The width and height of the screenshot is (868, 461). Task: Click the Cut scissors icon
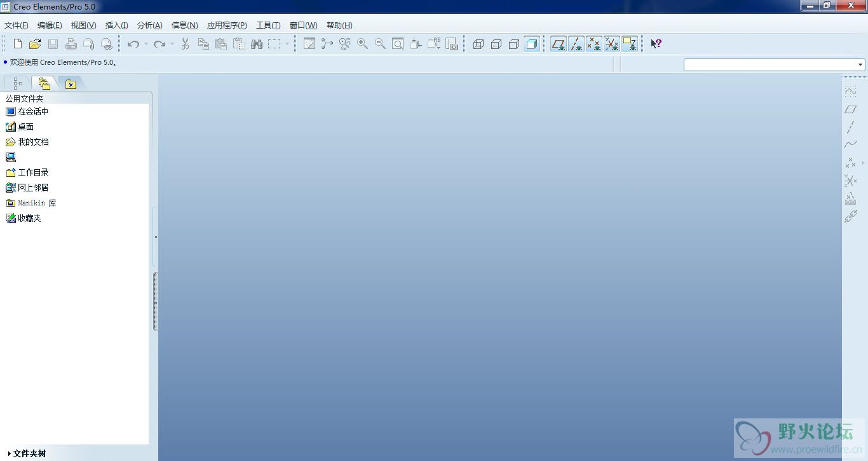click(186, 44)
